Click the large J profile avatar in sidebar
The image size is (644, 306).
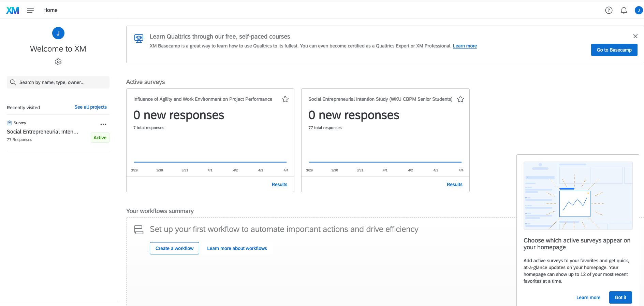(58, 33)
